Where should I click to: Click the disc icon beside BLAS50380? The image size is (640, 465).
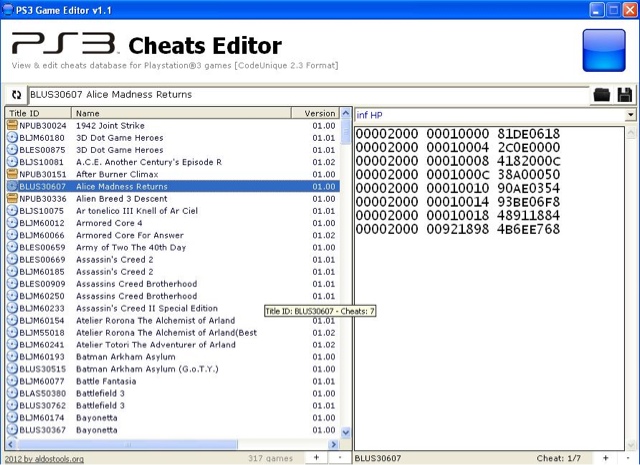(13, 393)
